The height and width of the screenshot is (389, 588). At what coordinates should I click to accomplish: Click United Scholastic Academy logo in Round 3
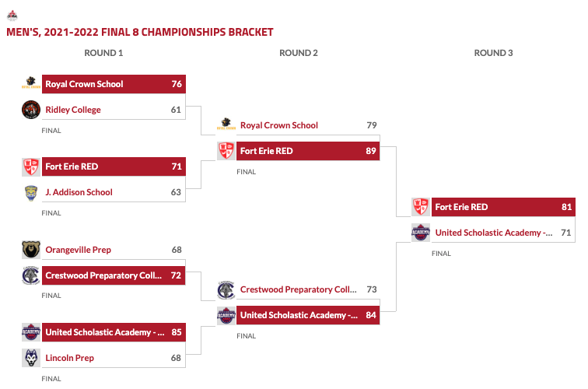point(421,233)
